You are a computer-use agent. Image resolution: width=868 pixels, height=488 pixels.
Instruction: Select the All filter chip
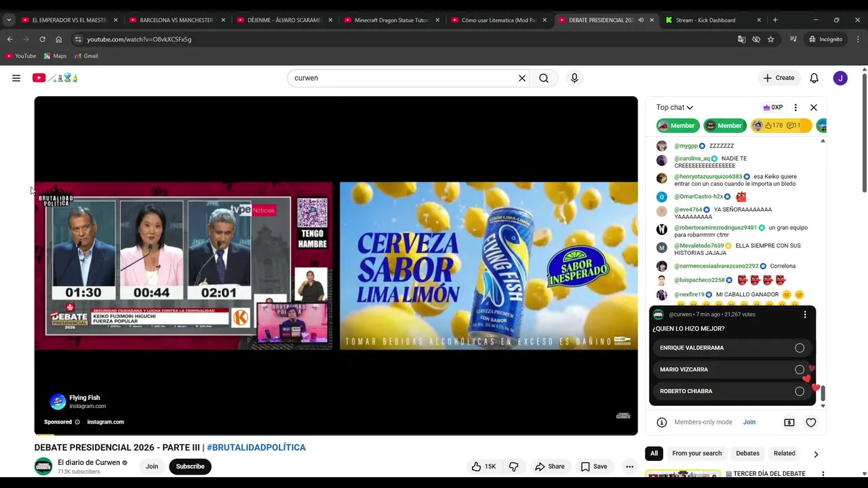tap(654, 453)
